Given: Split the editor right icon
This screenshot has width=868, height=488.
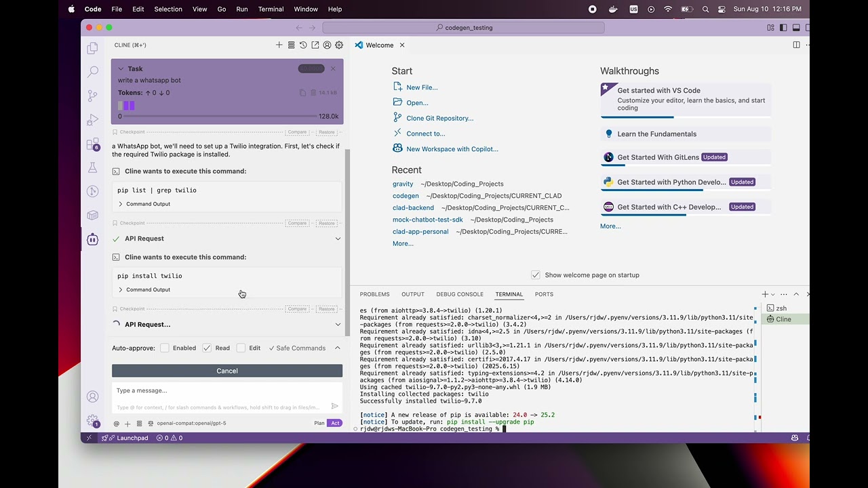Looking at the screenshot, I should 796,45.
